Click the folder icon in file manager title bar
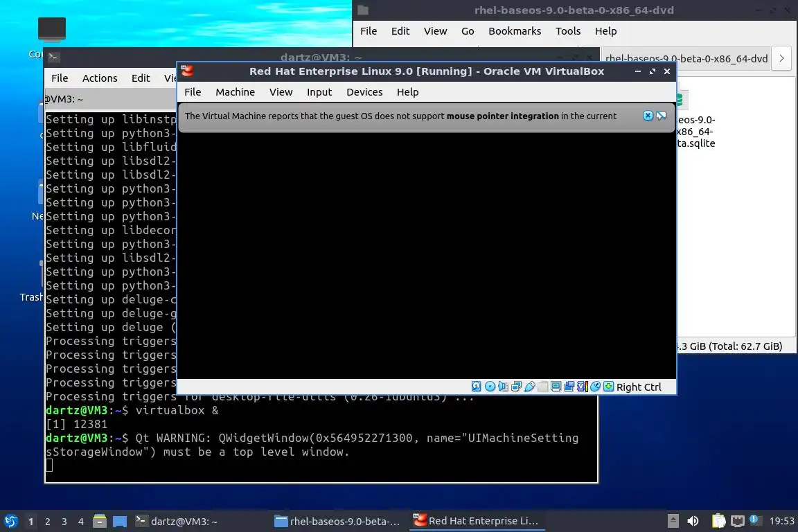The width and height of the screenshot is (798, 532). click(x=363, y=10)
